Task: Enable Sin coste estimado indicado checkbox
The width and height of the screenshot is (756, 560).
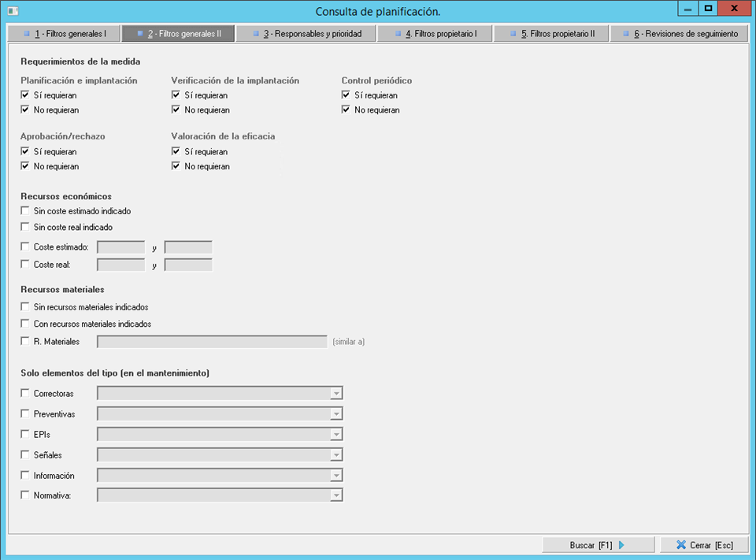Action: [25, 211]
